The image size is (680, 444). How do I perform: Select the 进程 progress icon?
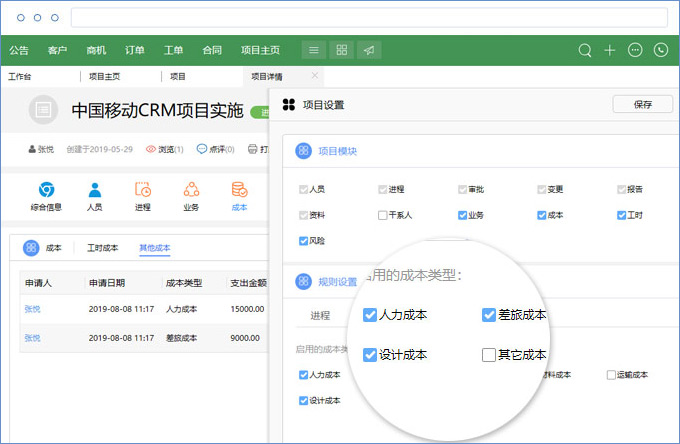point(143,190)
